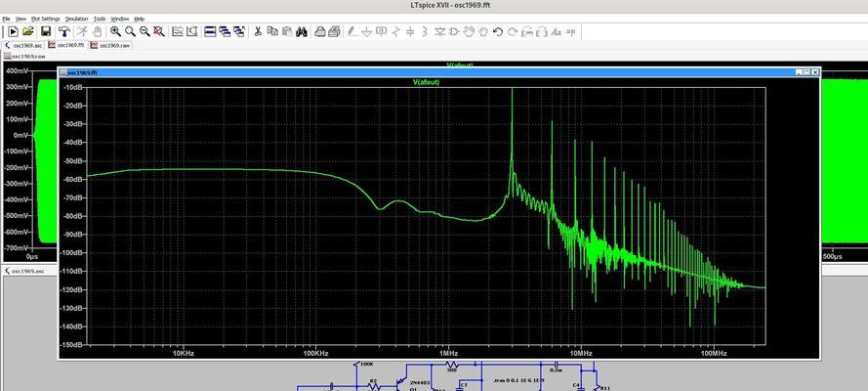Click the Copy icon in toolbar
Image resolution: width=868 pixels, height=391 pixels.
(x=272, y=32)
